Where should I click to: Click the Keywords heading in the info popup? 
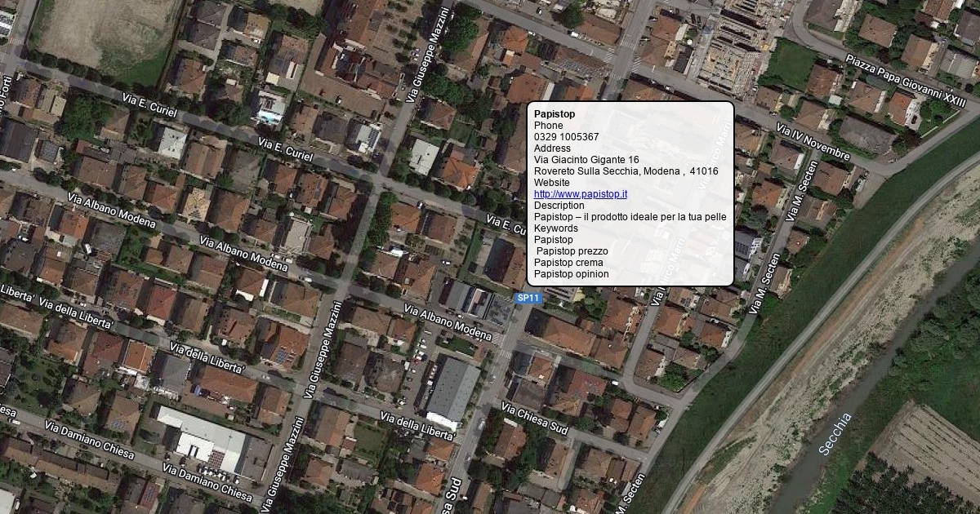tap(555, 228)
